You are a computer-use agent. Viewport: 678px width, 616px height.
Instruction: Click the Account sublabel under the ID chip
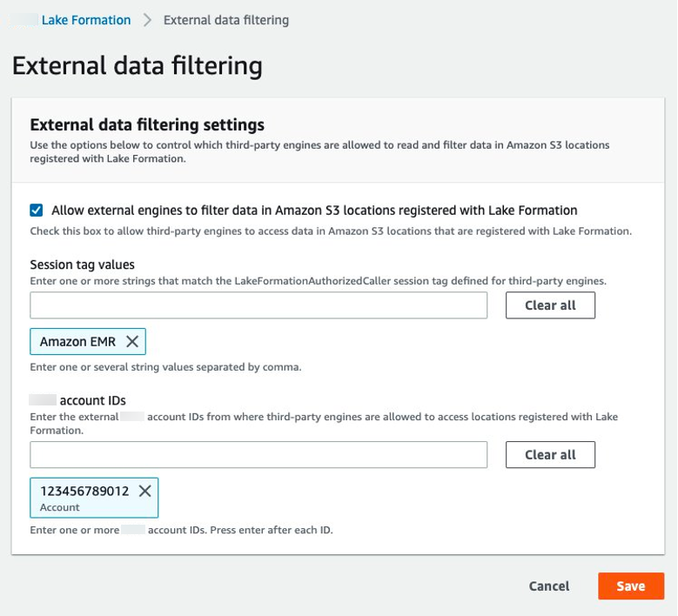click(x=60, y=507)
